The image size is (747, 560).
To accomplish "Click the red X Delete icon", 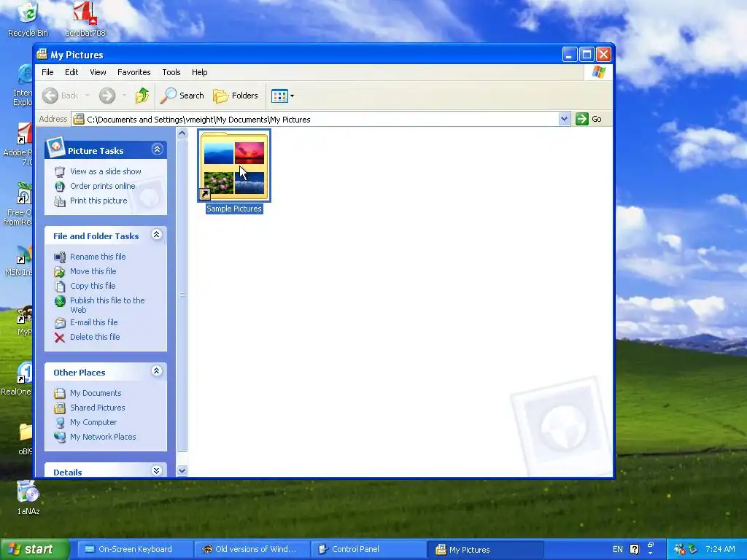I will [60, 338].
